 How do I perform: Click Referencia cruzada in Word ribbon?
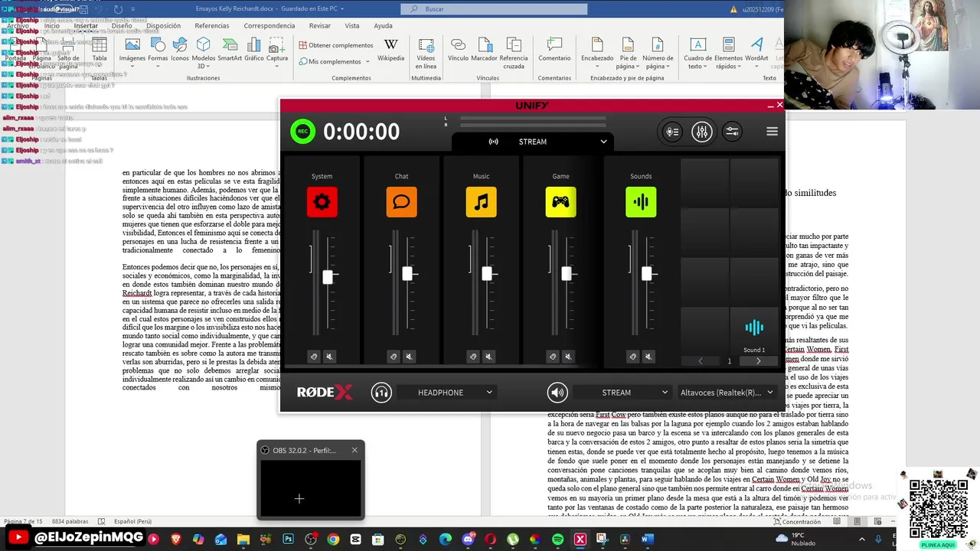point(514,54)
